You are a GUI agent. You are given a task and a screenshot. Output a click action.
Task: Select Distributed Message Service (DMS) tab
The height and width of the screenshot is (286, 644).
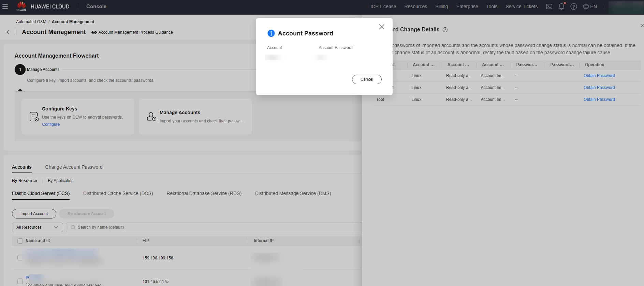pos(293,193)
